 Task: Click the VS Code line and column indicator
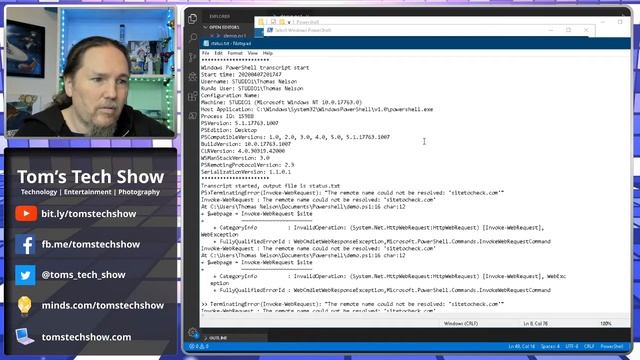tap(521, 347)
